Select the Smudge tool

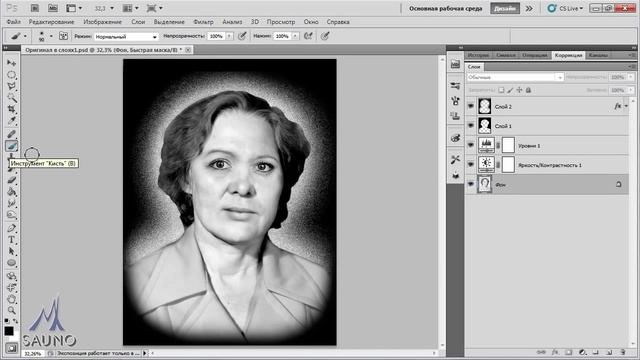(11, 203)
